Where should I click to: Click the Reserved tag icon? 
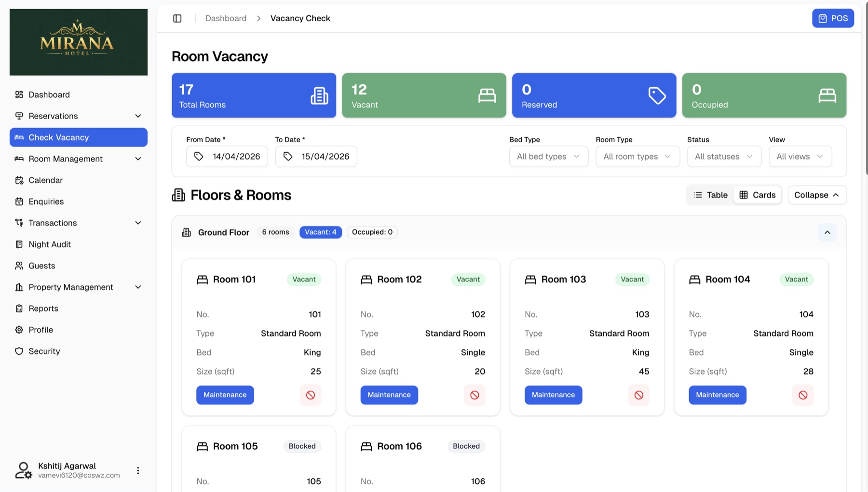(657, 95)
